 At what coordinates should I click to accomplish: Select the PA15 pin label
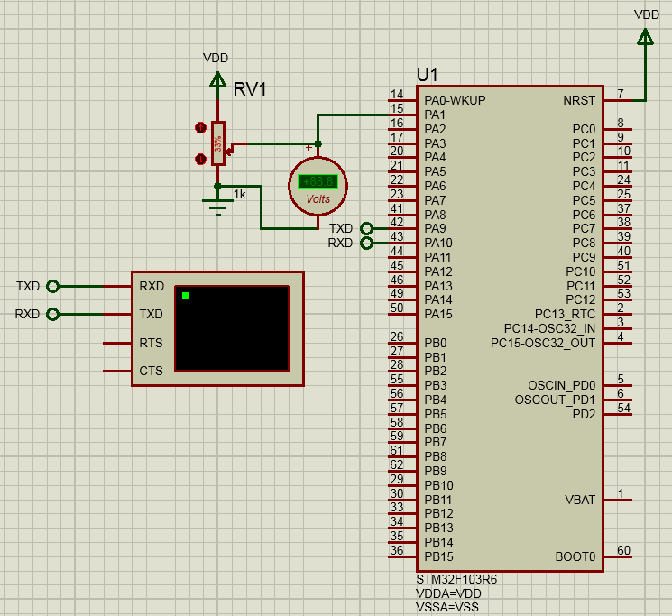(x=438, y=315)
